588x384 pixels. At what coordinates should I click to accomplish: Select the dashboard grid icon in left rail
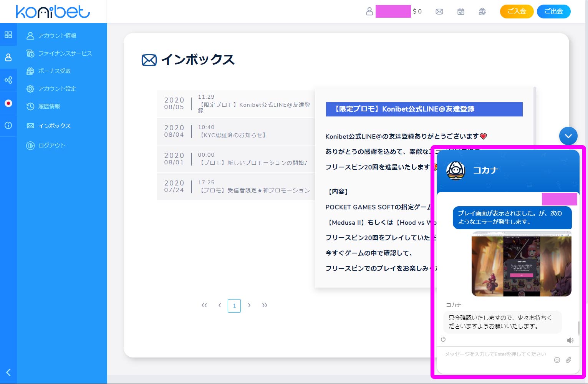coord(8,35)
